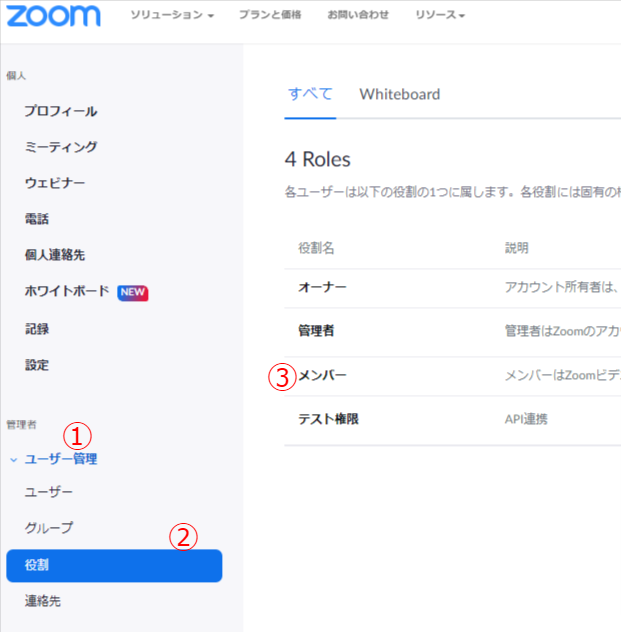This screenshot has width=621, height=632.
Task: Open グループ under user management
Action: pos(49,528)
